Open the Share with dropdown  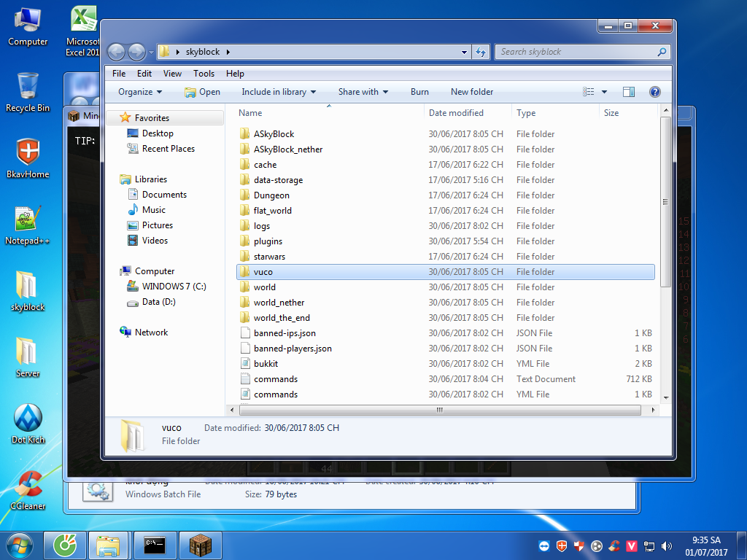(x=363, y=92)
